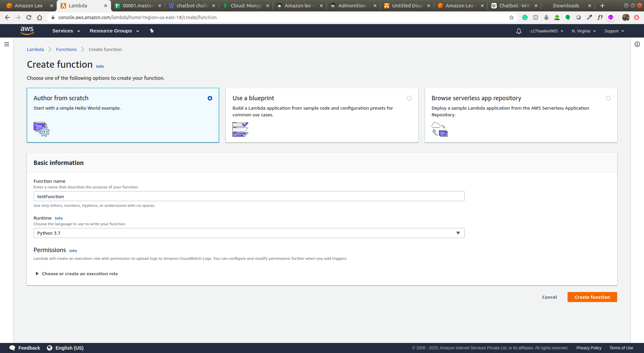Open a new browser tab with plus icon
This screenshot has height=353, width=644.
(602, 6)
